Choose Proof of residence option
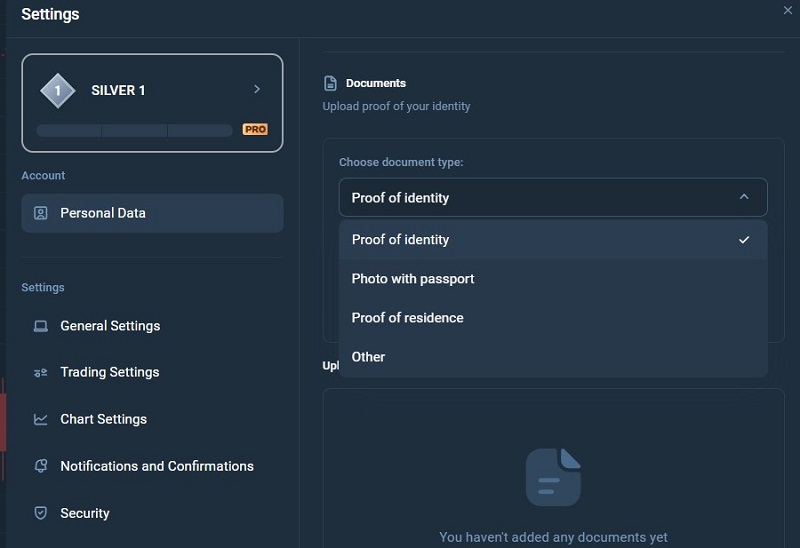The width and height of the screenshot is (800, 548). tap(553, 317)
